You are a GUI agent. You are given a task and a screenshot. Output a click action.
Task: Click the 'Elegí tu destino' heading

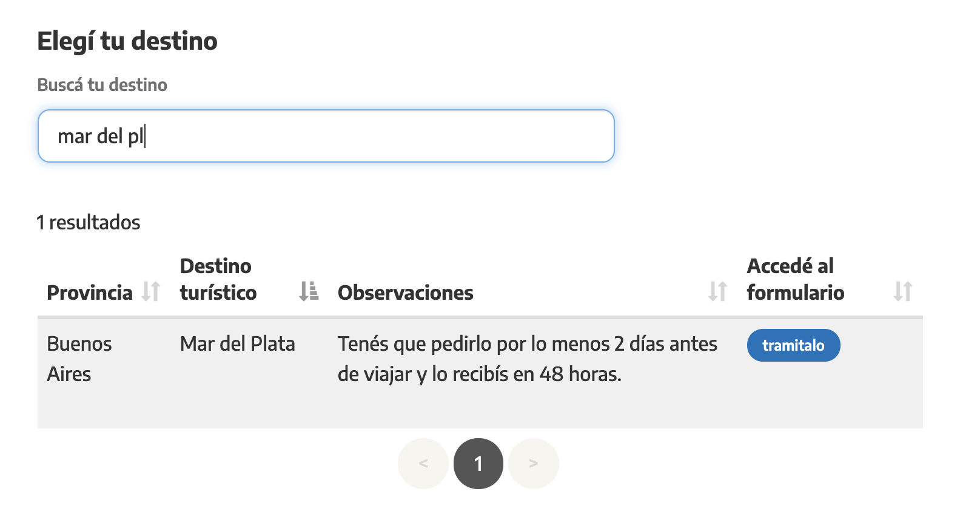pos(127,41)
